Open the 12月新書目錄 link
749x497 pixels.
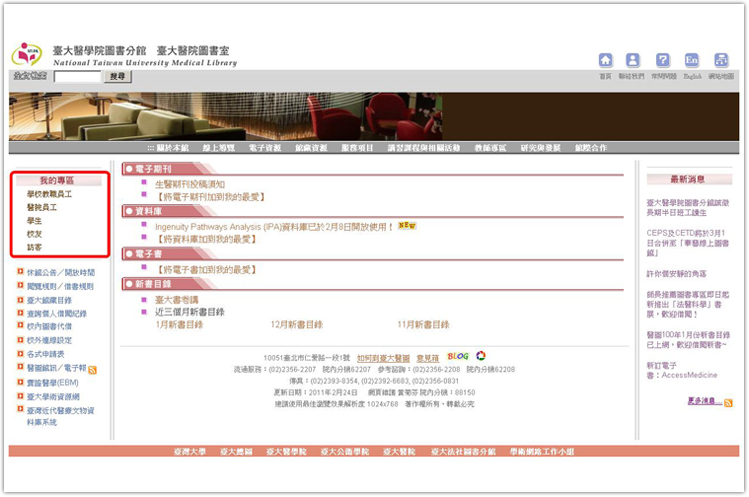(297, 325)
